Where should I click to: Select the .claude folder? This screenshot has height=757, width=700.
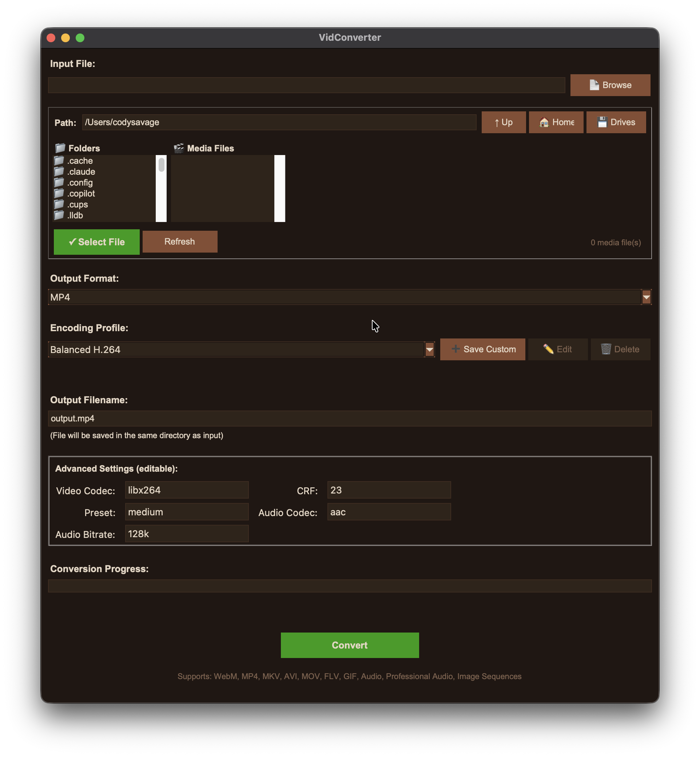click(x=104, y=172)
